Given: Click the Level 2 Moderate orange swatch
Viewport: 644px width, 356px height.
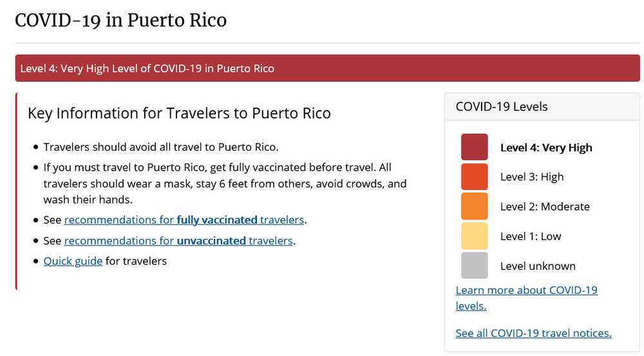Looking at the screenshot, I should coord(474,206).
